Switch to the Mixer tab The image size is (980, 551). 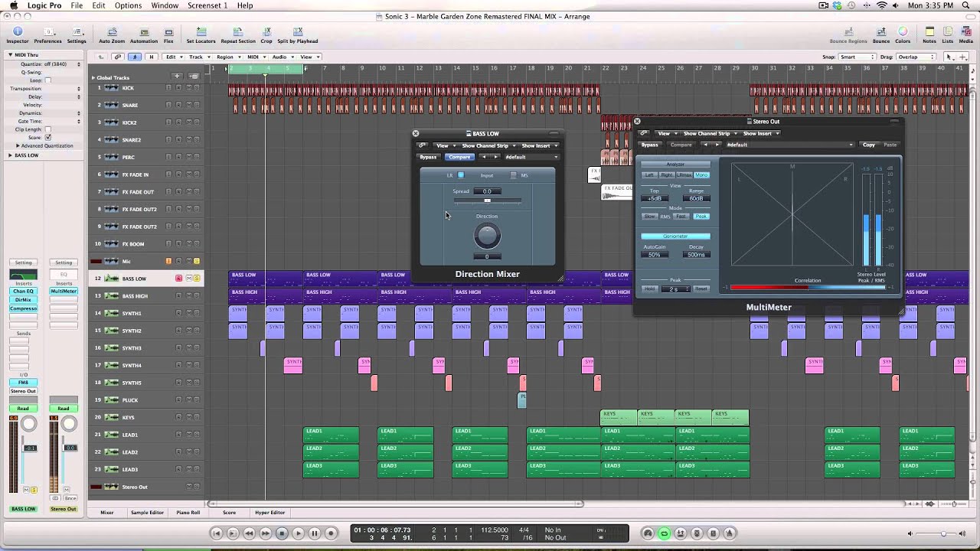click(x=107, y=513)
